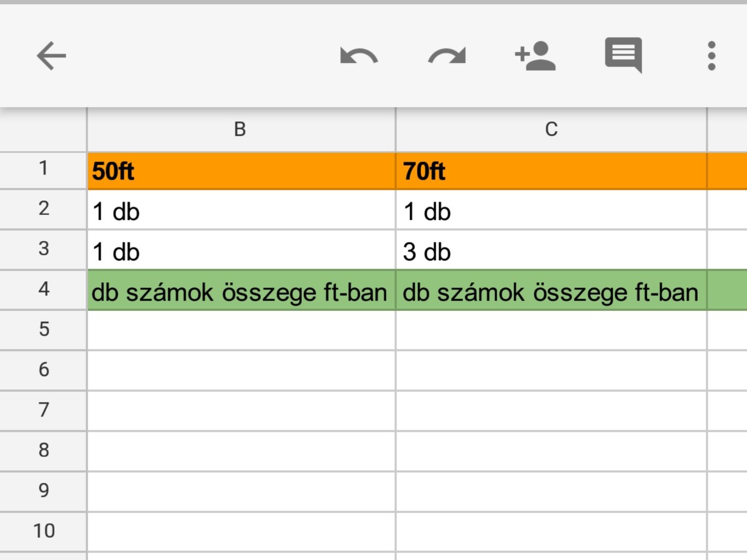Select green cell C4 with összege text
747x560 pixels.
click(551, 292)
